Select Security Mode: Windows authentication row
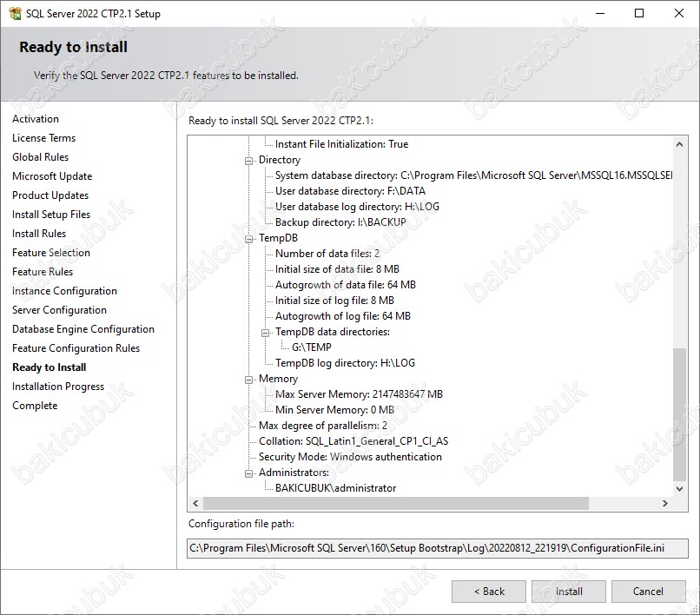 tap(350, 457)
